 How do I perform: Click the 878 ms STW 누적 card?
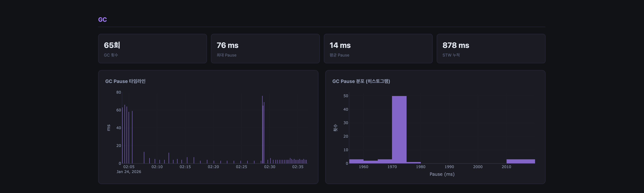(x=491, y=48)
